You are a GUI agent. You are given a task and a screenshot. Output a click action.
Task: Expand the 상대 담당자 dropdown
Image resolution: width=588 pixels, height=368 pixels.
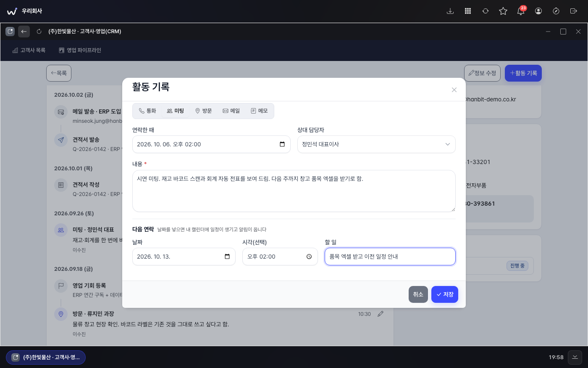[376, 144]
